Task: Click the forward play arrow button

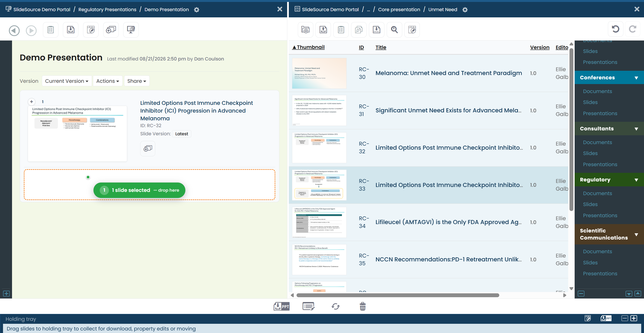Action: click(31, 30)
